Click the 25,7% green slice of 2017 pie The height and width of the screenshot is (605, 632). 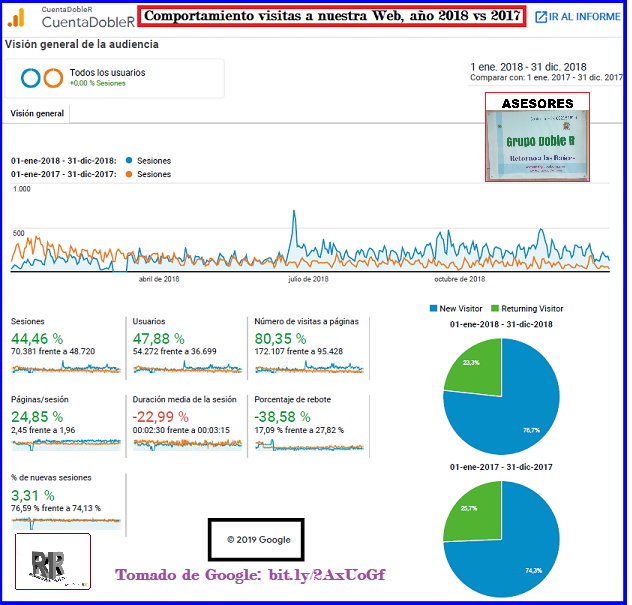[478, 514]
